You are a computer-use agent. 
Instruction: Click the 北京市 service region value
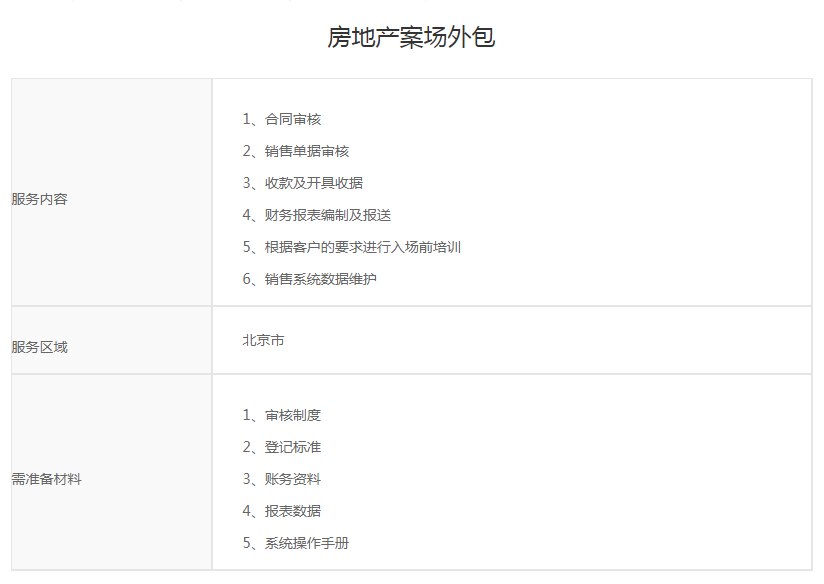263,340
